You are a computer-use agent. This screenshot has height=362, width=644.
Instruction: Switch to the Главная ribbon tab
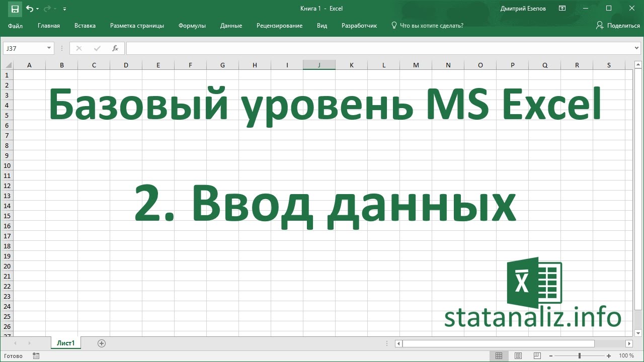tap(49, 26)
